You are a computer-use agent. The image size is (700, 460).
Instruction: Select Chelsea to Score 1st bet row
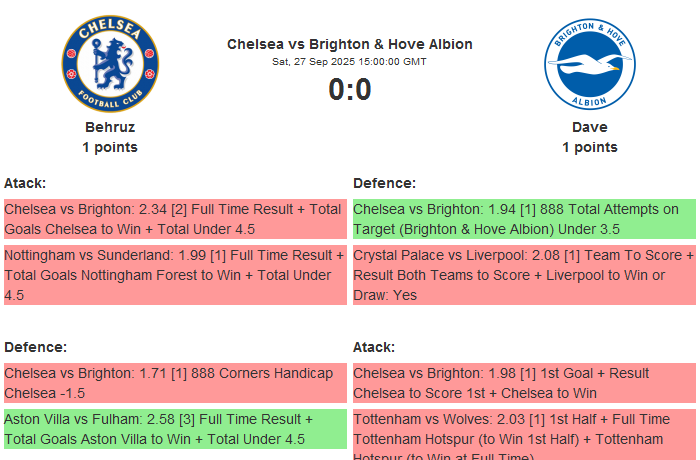[523, 383]
